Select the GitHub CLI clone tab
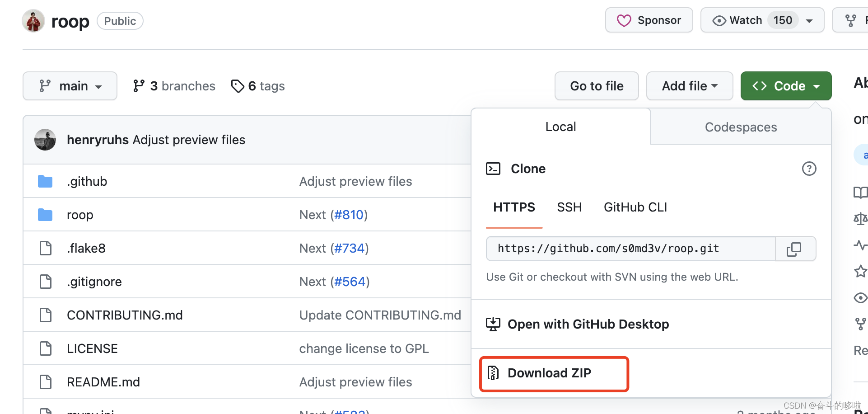 point(635,207)
